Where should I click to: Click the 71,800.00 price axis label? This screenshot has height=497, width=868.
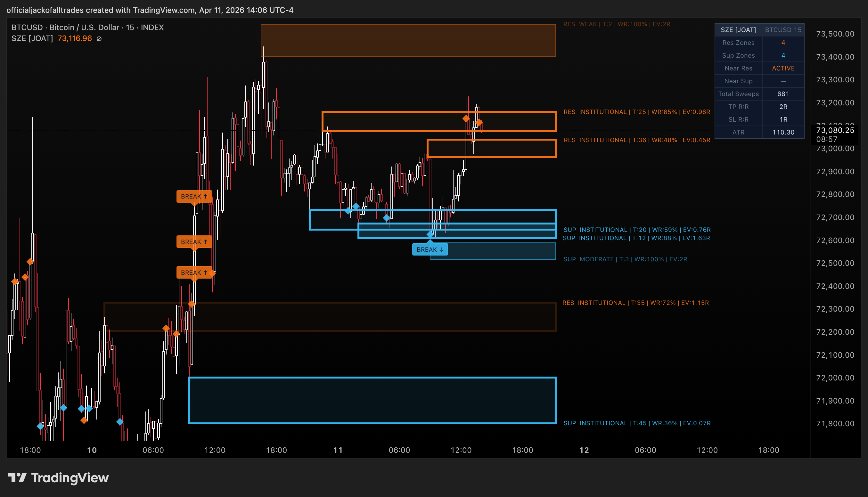(835, 423)
